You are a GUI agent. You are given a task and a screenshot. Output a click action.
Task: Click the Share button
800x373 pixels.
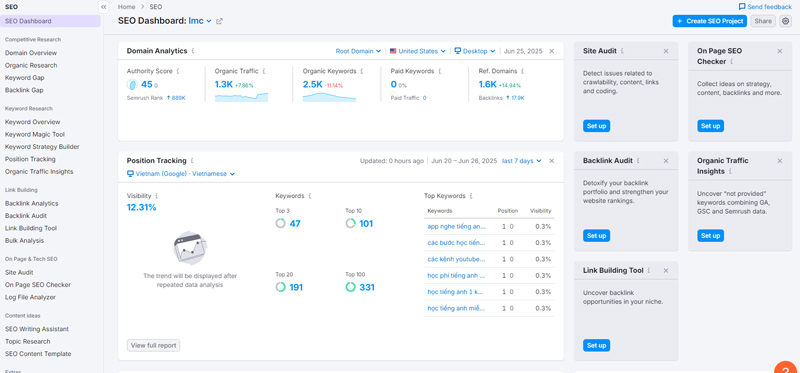[x=763, y=21]
